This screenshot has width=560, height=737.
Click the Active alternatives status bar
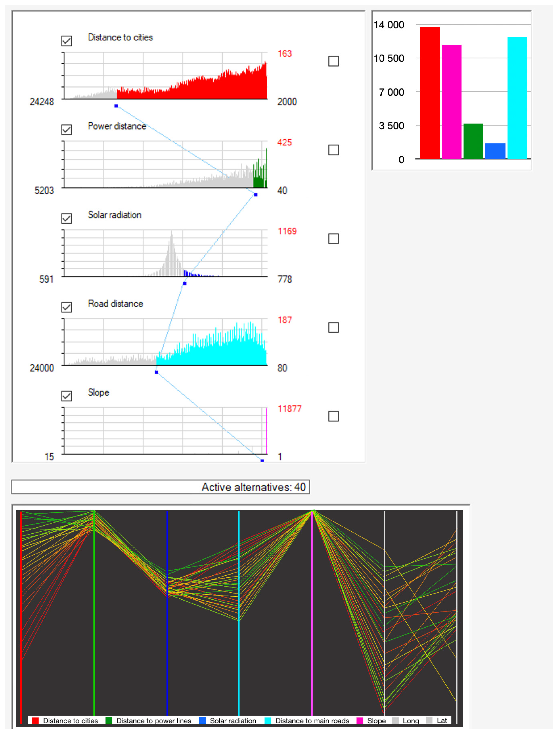pyautogui.click(x=160, y=487)
